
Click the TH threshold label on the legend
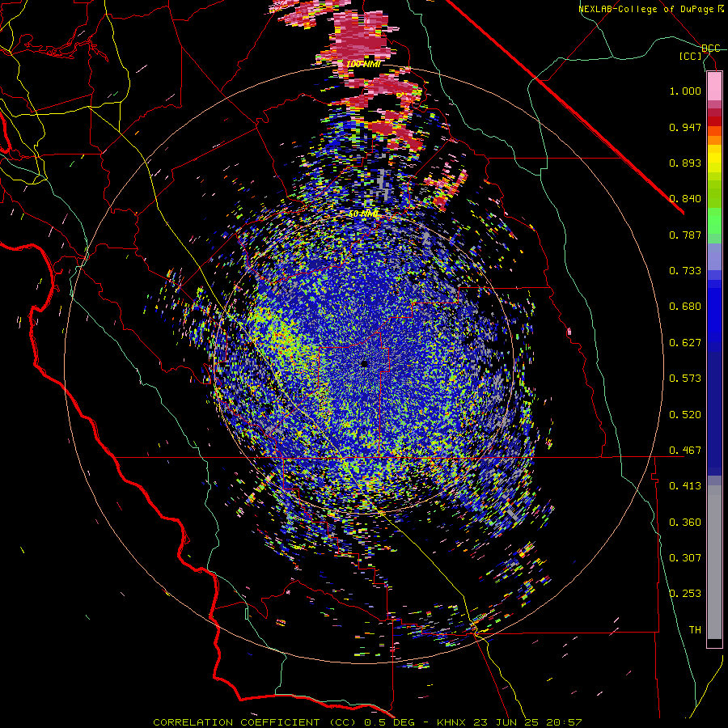(695, 630)
